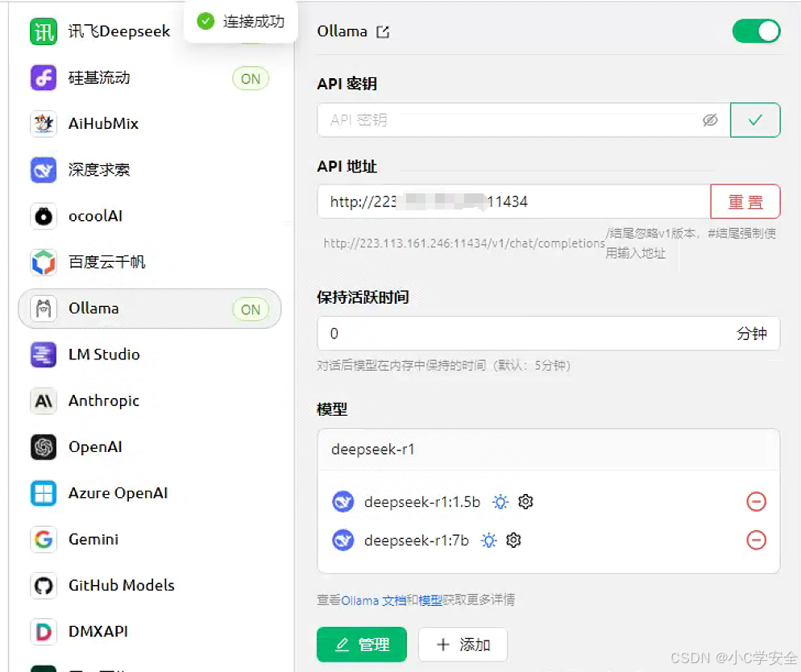Click the ocoolAI provider icon
The image size is (801, 672).
coord(44,217)
